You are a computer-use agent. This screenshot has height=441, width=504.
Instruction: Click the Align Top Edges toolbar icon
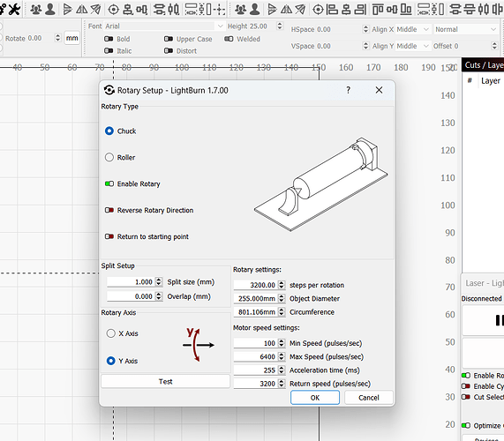pyautogui.click(x=378, y=10)
